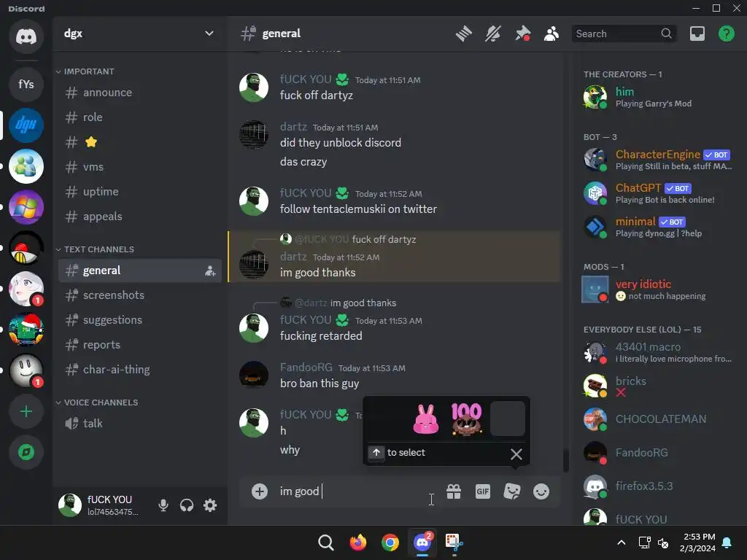Screen dimensions: 747x560
Task: Open the reports channel
Action: point(139,345)
